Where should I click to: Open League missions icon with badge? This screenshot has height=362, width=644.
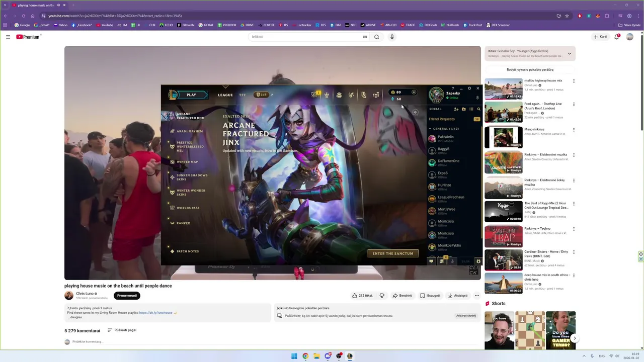tap(442, 261)
